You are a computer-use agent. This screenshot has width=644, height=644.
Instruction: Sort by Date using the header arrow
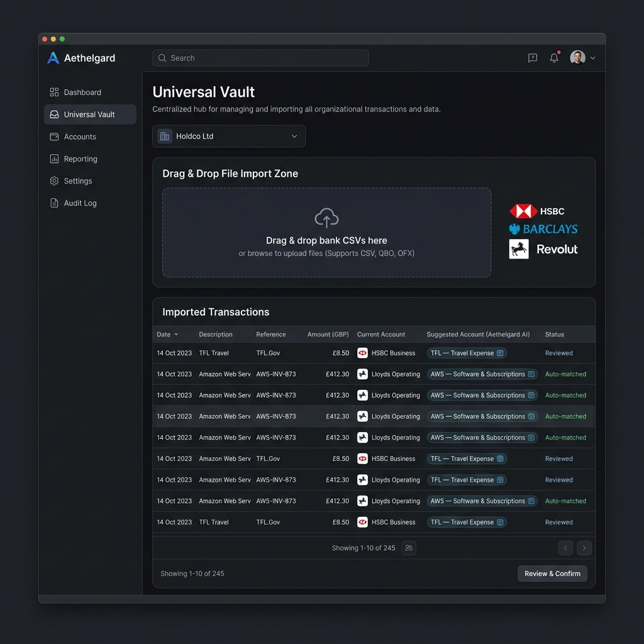point(176,335)
